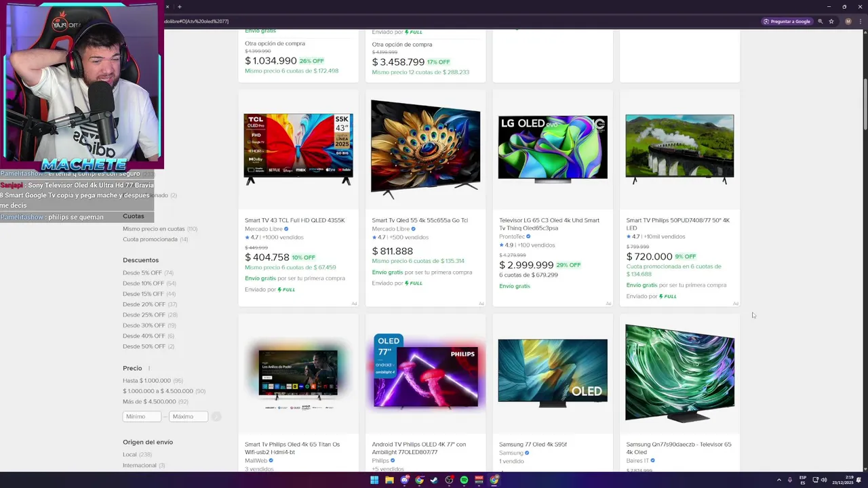Open Samsung Qn77s90daeczb Televisor title
Image resolution: width=868 pixels, height=488 pixels.
(x=679, y=448)
